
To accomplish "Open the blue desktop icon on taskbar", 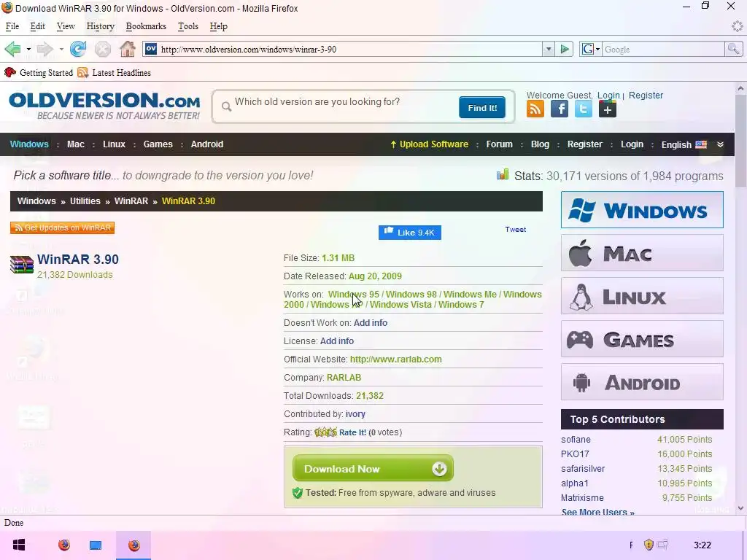I will pos(96,545).
